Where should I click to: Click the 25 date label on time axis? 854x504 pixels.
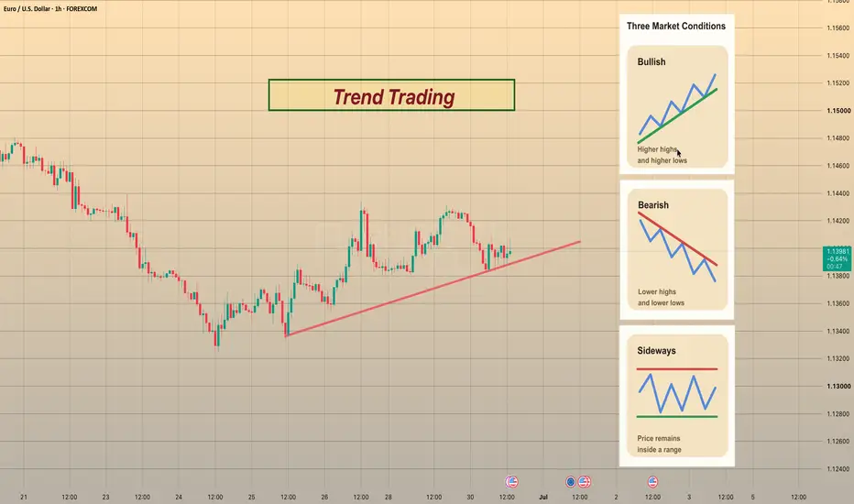coord(252,497)
